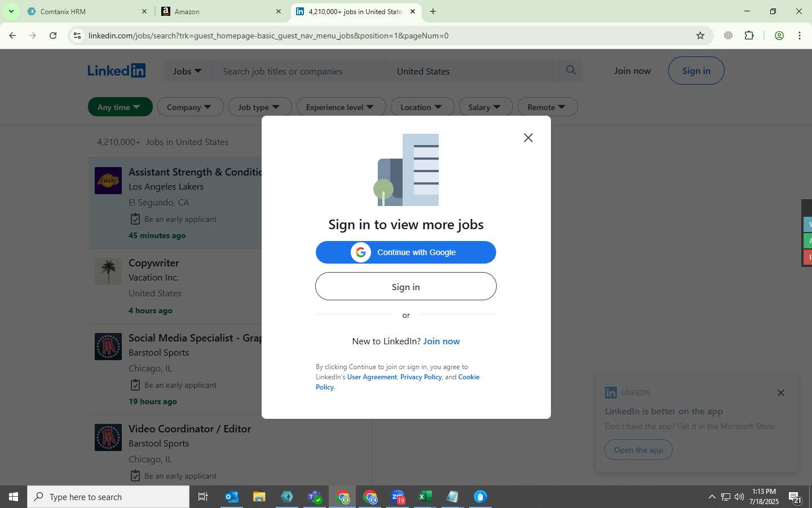The width and height of the screenshot is (812, 508).
Task: Close the sign-in modal dialog
Action: (x=528, y=138)
